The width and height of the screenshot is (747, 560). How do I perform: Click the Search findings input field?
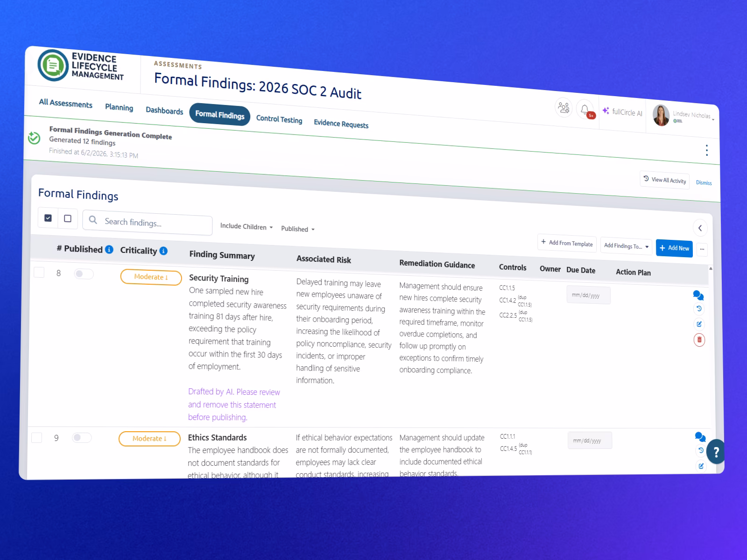(x=148, y=223)
